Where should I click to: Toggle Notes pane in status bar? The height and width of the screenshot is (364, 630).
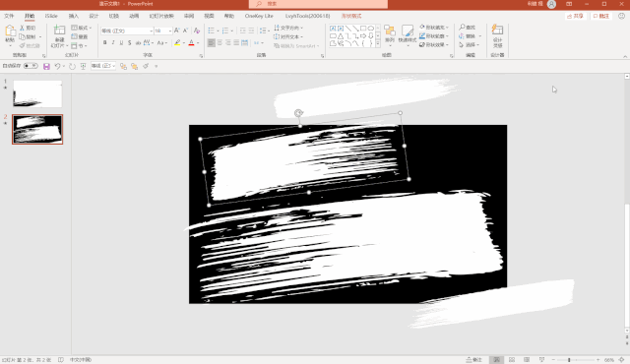[x=474, y=360]
